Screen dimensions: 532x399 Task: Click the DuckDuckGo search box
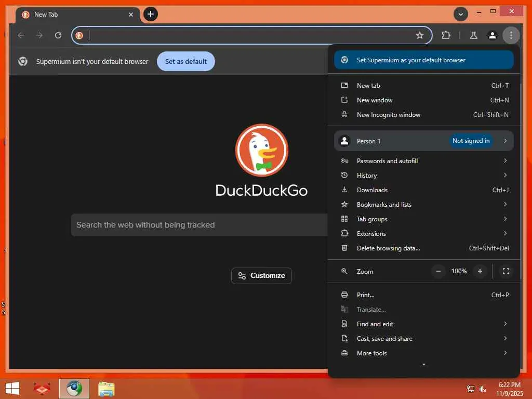tap(199, 225)
